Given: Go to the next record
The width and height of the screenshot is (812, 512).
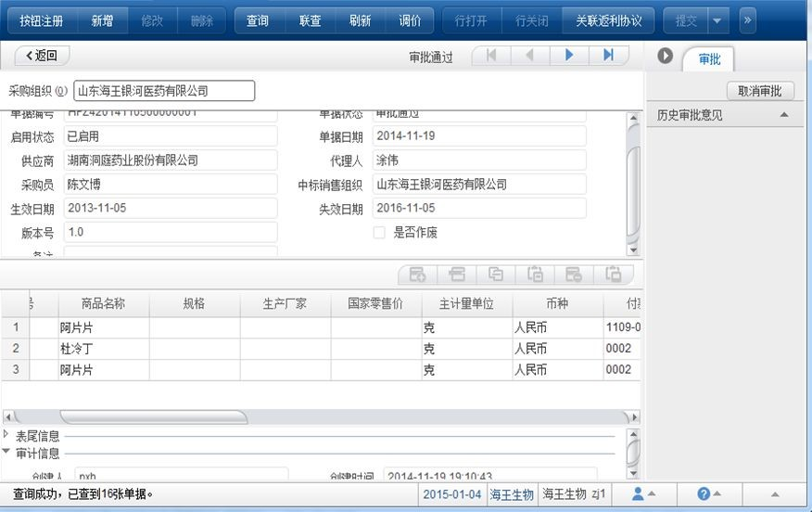Looking at the screenshot, I should (x=569, y=56).
